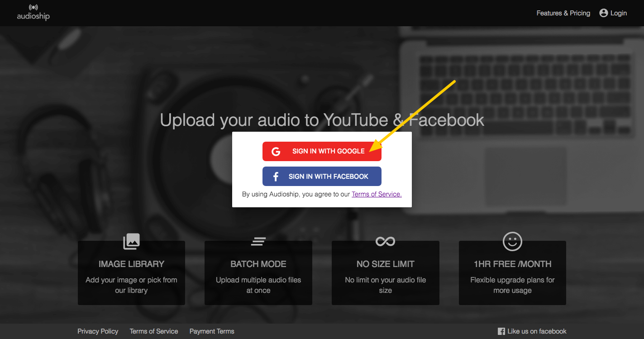644x339 pixels.
Task: Sign in with Google button
Action: point(322,151)
